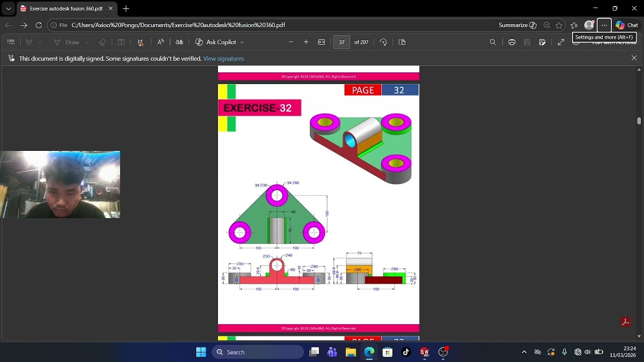Click the Read aloud icon
The width and height of the screenshot is (644, 362).
(160, 42)
